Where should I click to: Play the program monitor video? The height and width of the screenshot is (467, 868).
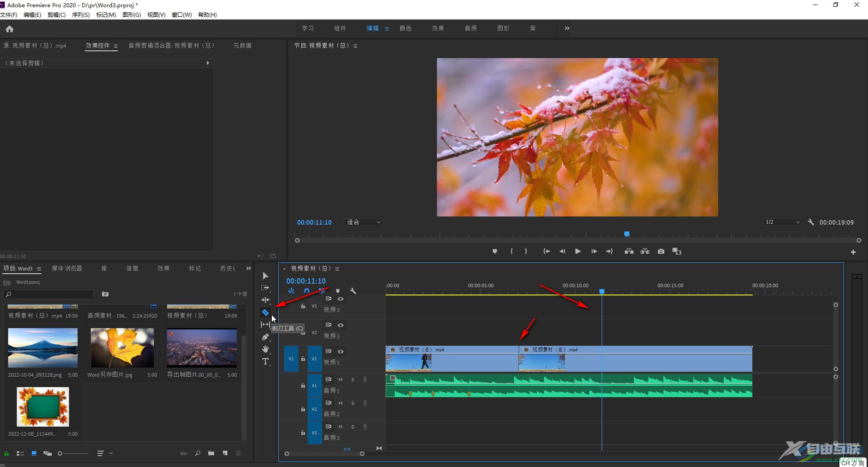pyautogui.click(x=578, y=251)
